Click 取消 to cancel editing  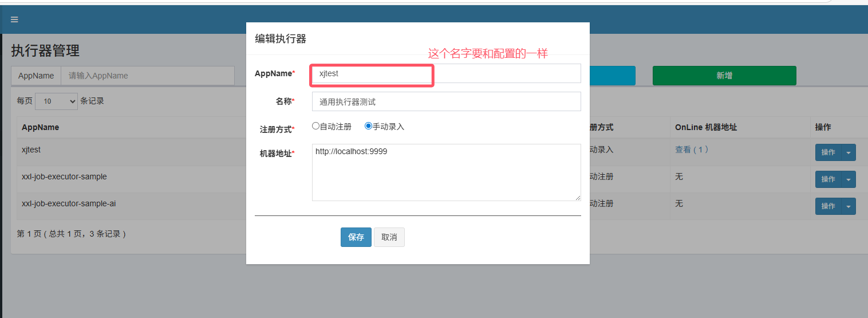(x=389, y=237)
